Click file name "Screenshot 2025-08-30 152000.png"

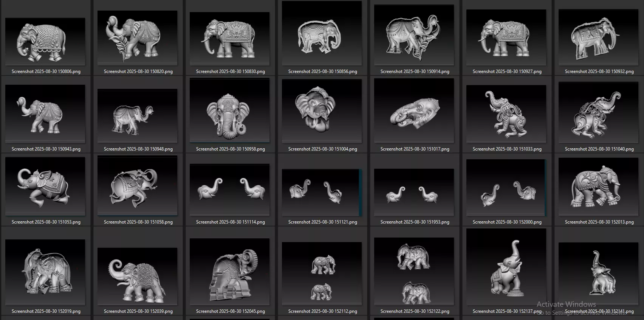tap(507, 222)
